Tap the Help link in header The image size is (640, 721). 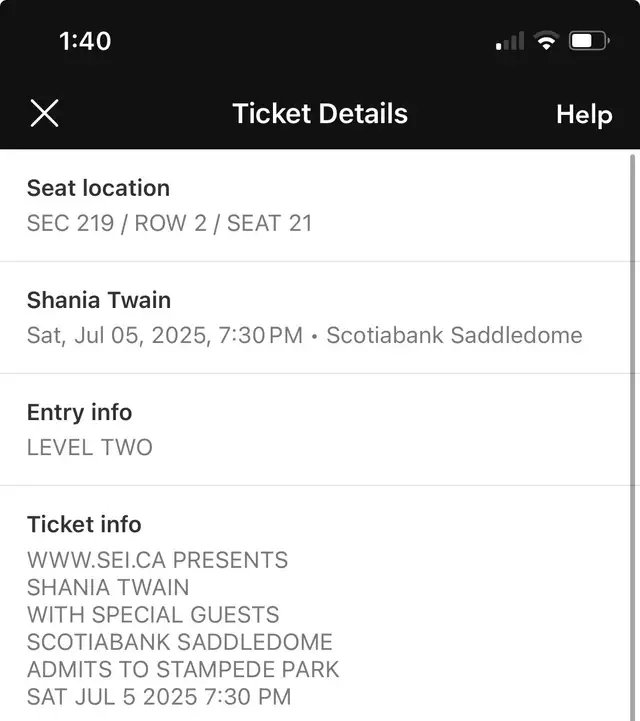coord(584,115)
